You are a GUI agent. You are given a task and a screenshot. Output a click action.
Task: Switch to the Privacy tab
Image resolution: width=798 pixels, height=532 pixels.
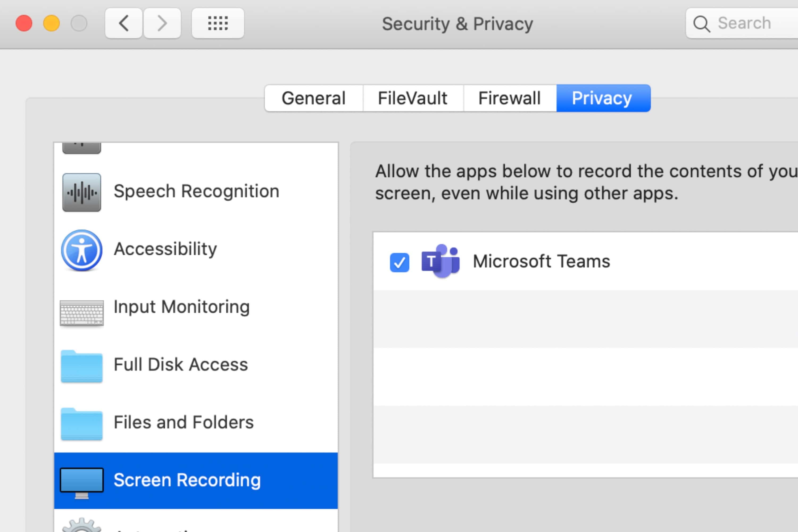[601, 98]
